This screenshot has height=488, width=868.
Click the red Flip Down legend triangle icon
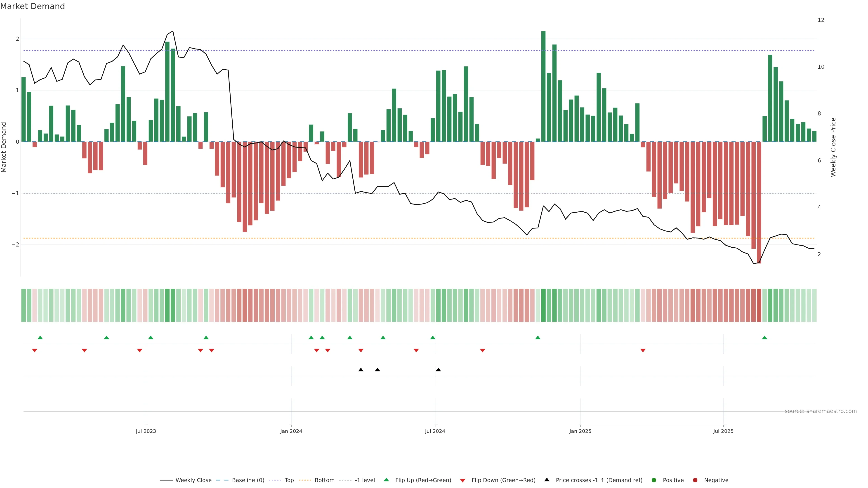point(463,481)
